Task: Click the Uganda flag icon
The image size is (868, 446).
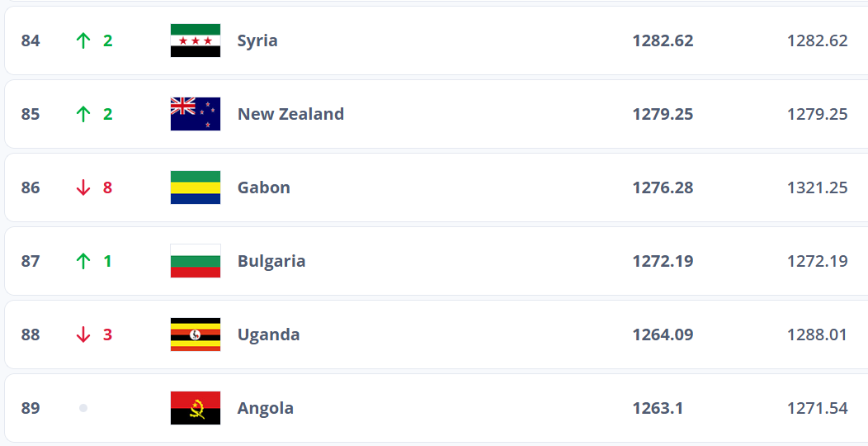Action: [x=196, y=334]
